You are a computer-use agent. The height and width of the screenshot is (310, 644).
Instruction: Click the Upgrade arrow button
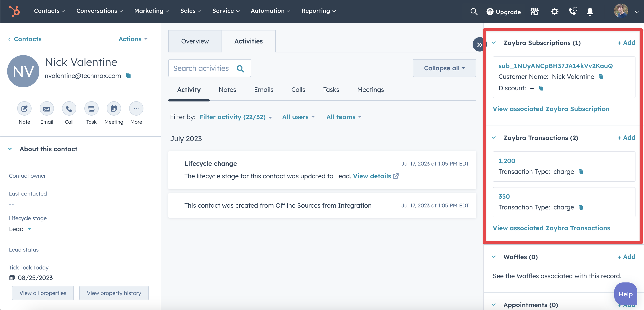click(503, 12)
